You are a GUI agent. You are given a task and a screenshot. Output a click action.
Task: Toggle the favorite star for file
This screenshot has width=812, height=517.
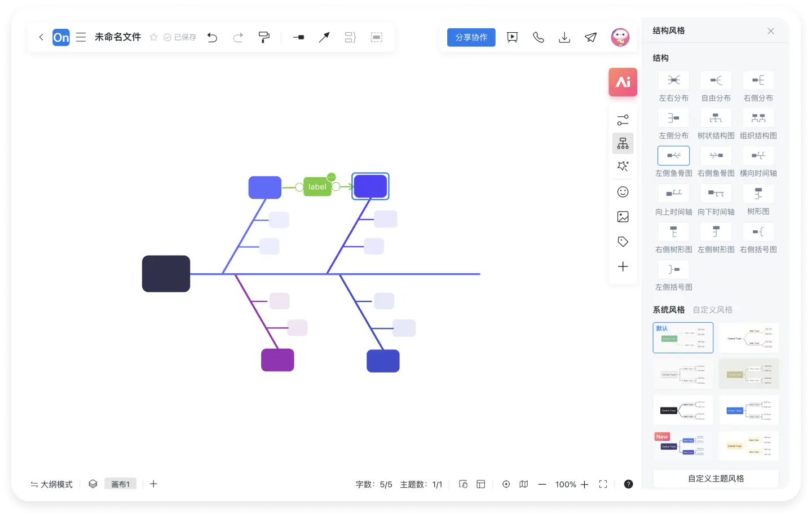tap(153, 38)
